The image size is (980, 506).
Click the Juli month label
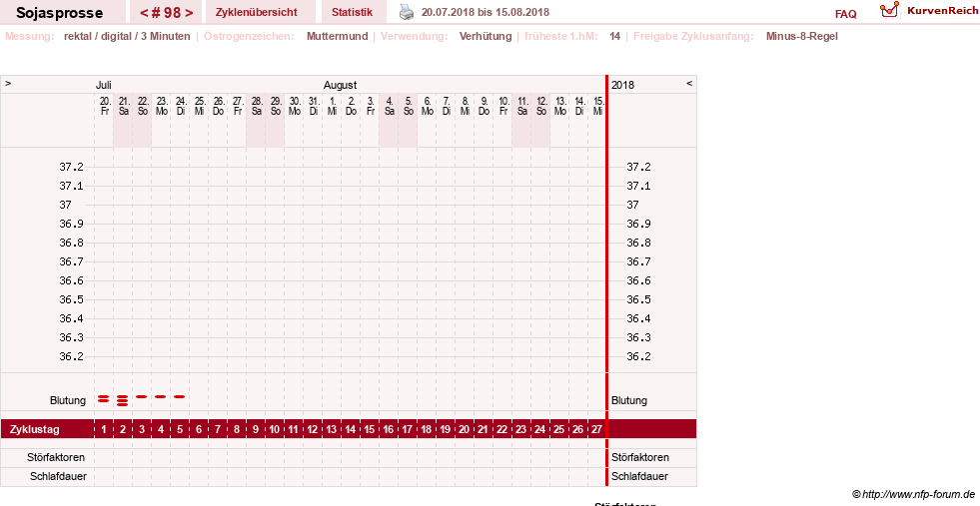(104, 85)
